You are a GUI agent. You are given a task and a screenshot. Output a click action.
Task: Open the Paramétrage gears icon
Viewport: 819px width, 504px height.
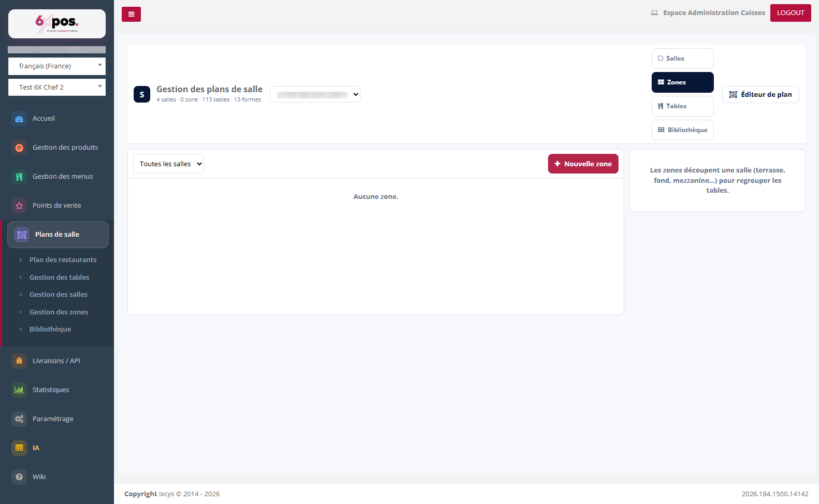tap(19, 419)
